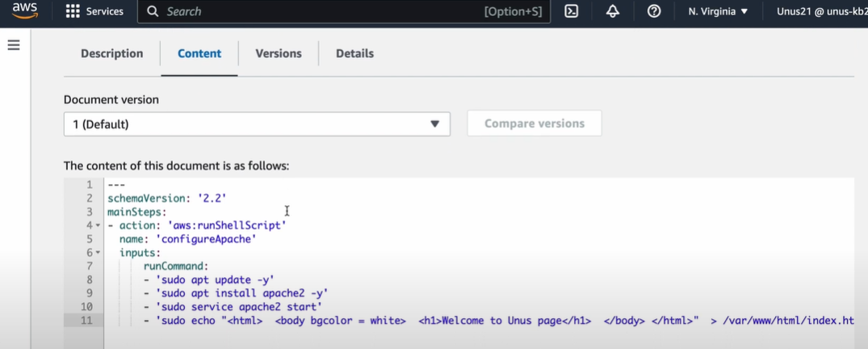Click the Services label in header
This screenshot has width=868, height=349.
click(x=105, y=11)
